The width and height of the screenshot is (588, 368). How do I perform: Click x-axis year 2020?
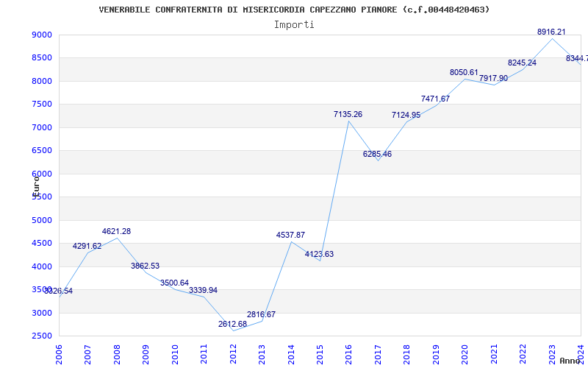tap(465, 355)
